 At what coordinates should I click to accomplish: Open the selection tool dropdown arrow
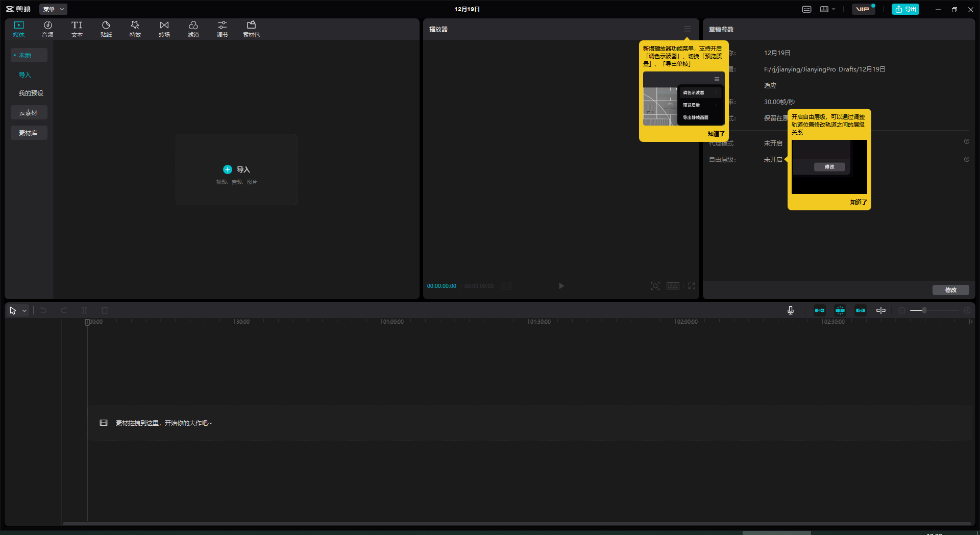(x=24, y=310)
